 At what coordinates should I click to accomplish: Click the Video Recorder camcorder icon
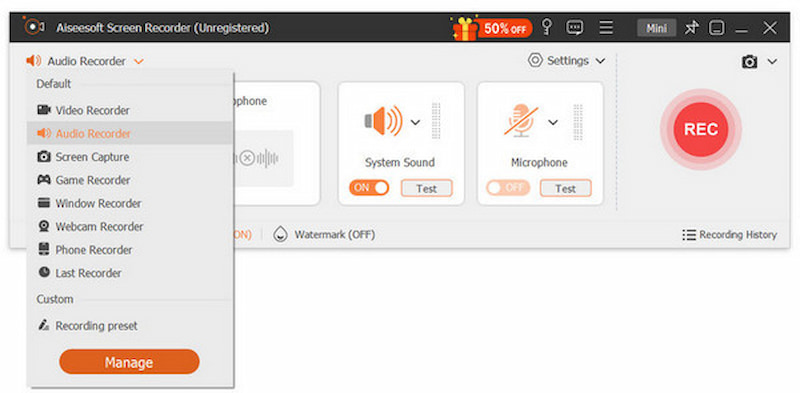click(44, 110)
